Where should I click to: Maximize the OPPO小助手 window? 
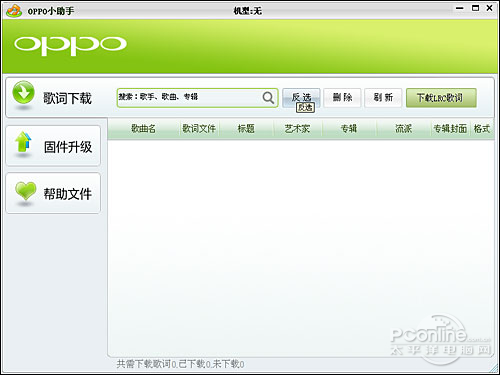[475, 8]
